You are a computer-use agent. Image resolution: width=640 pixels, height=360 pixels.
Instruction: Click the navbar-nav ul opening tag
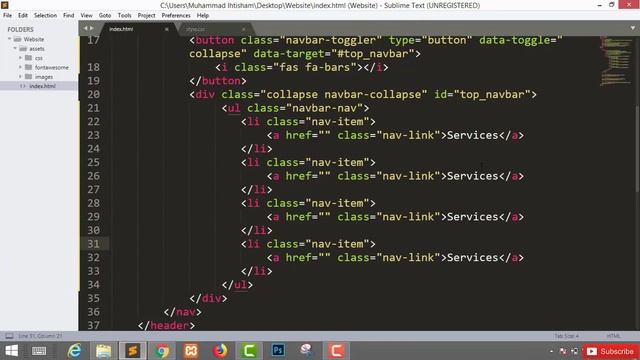click(296, 108)
